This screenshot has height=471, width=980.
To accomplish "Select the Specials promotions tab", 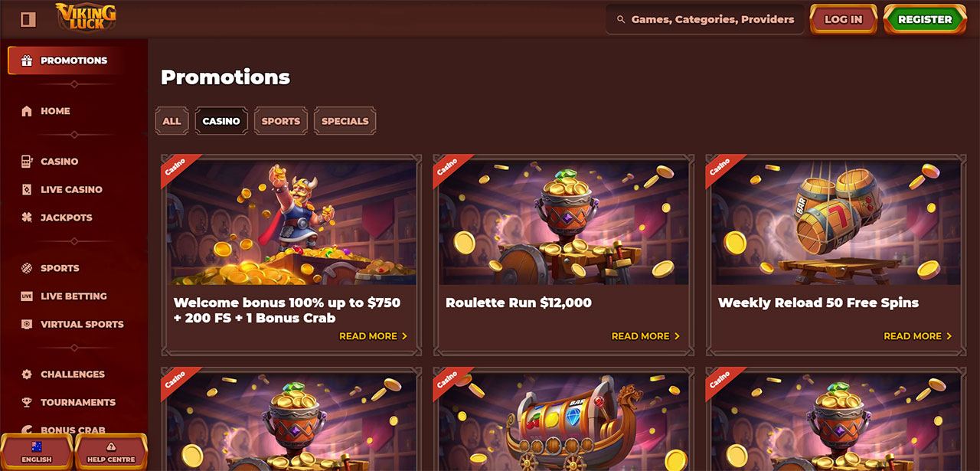I will 345,121.
